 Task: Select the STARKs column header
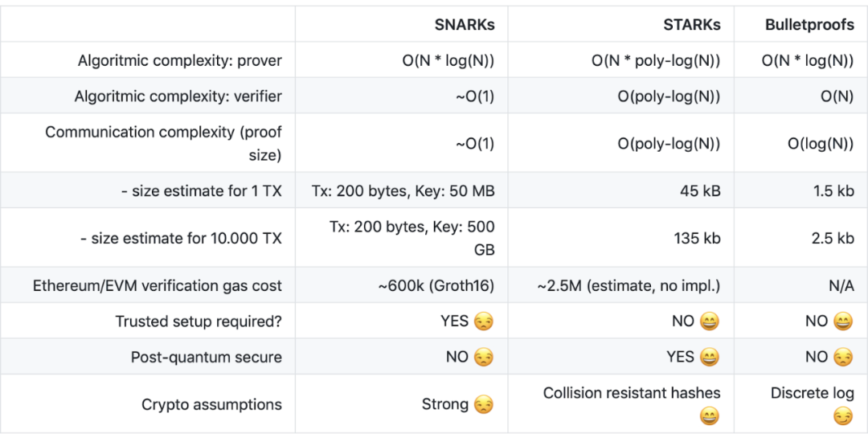coord(690,25)
